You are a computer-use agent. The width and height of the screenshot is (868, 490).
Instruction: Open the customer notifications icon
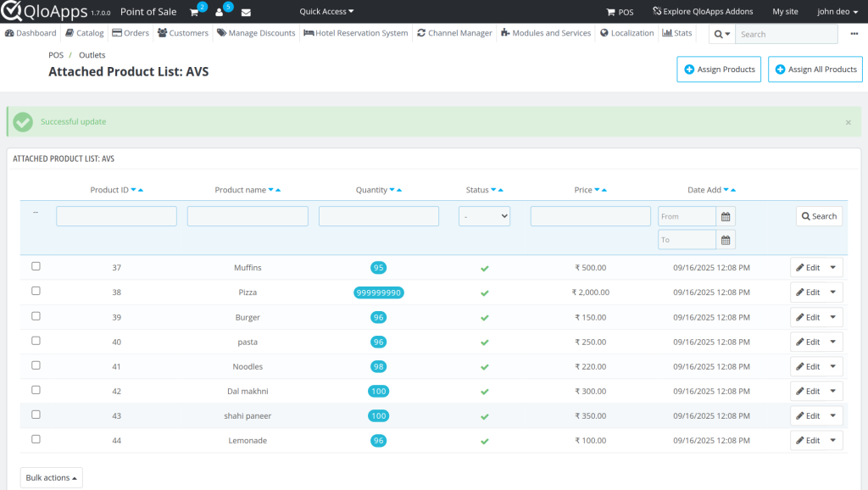(x=220, y=12)
